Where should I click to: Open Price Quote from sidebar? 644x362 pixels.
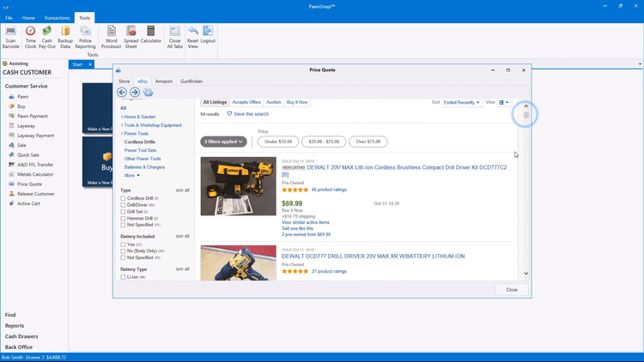(29, 184)
